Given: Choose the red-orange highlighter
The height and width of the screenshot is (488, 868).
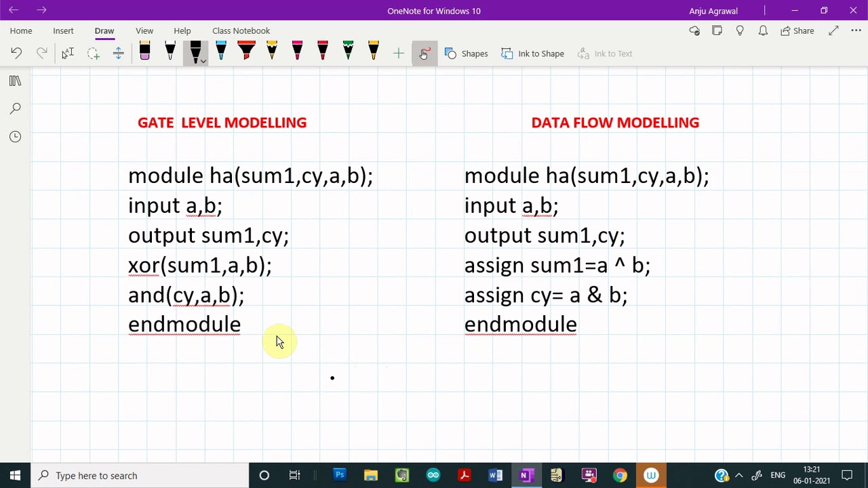Looking at the screenshot, I should click(x=246, y=52).
